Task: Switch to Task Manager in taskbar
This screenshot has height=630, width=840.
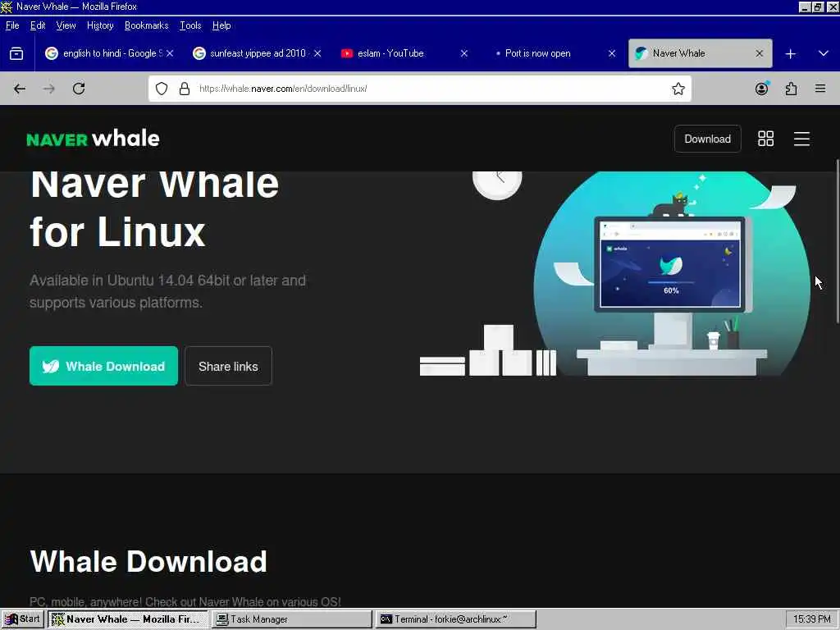Action: pos(291,619)
